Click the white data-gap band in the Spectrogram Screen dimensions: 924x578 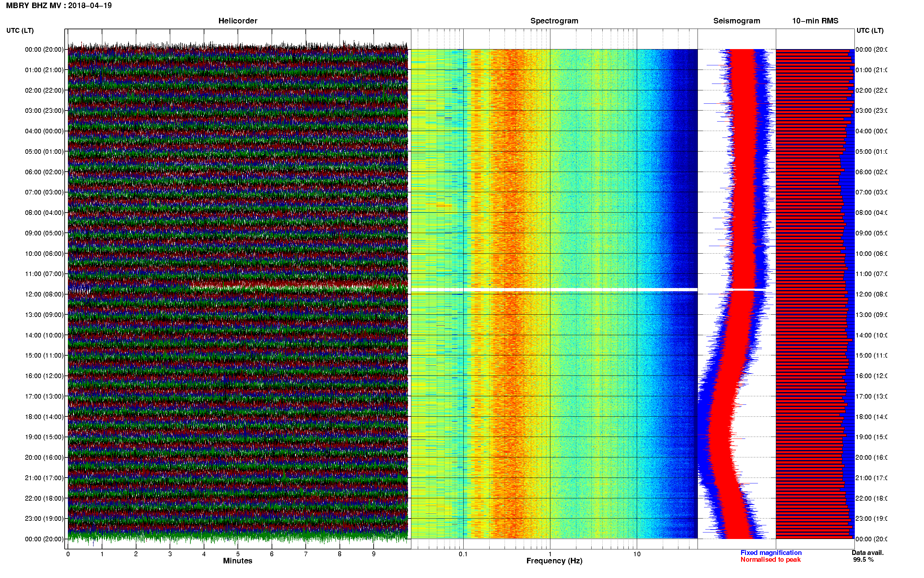click(554, 290)
